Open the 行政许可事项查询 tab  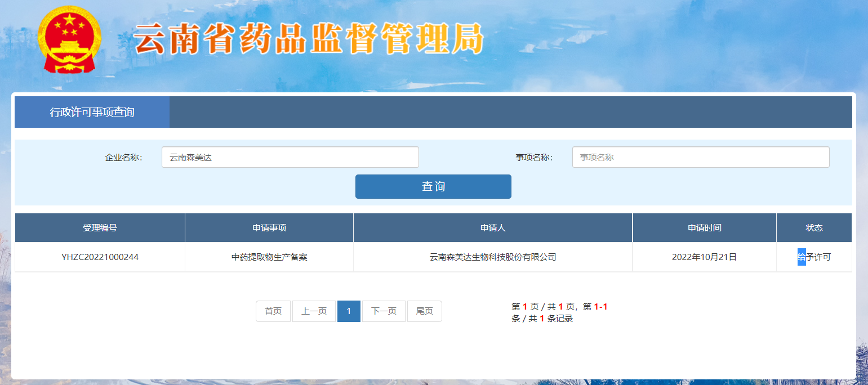(x=92, y=112)
